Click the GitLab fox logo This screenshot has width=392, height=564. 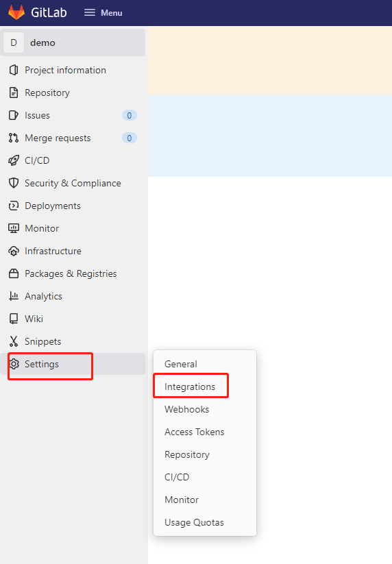(x=16, y=12)
